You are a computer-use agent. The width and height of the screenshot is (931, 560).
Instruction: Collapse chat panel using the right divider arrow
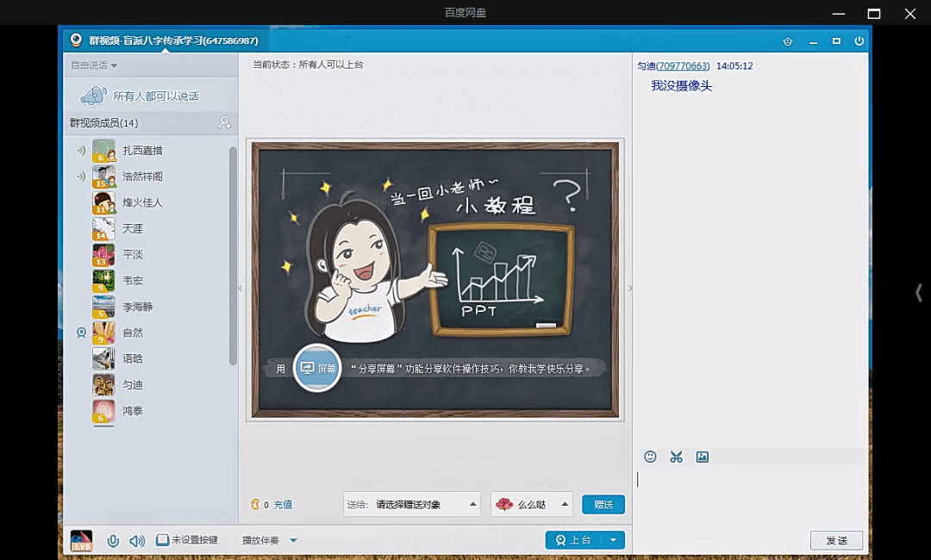click(630, 288)
